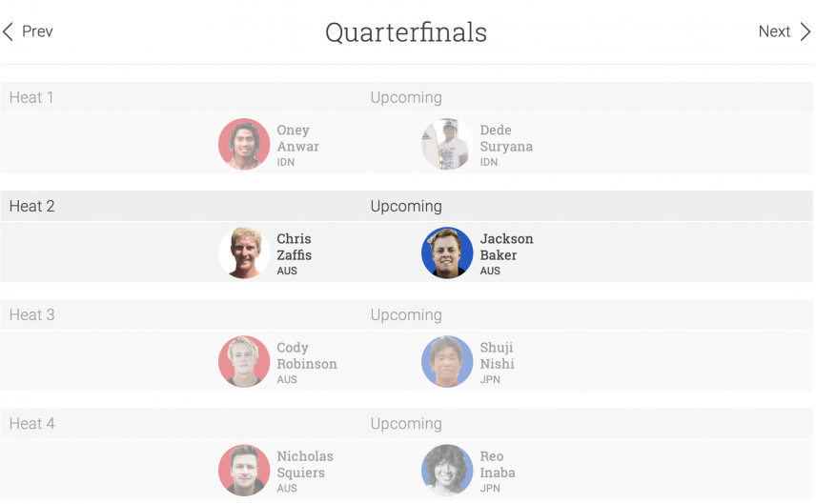Expand the Heat 1 header row
This screenshot has height=504, width=816.
(406, 97)
